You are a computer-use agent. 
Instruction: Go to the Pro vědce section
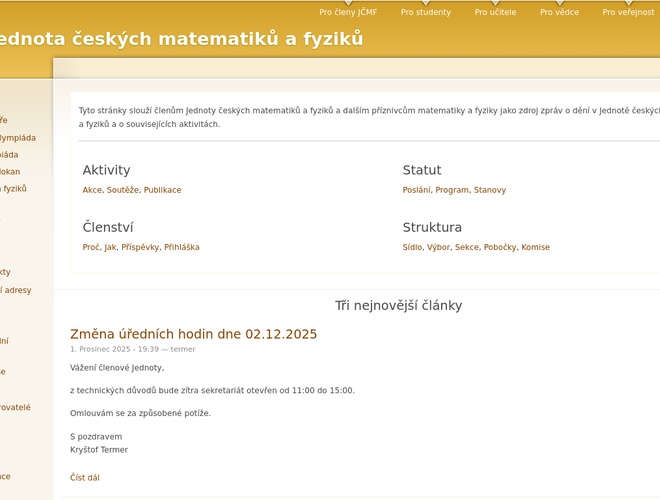(559, 12)
